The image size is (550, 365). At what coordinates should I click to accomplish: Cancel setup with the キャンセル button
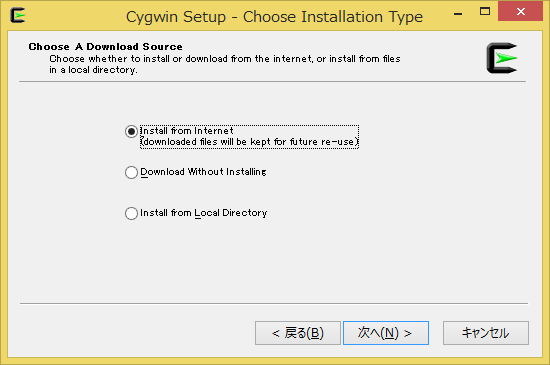pyautogui.click(x=486, y=333)
